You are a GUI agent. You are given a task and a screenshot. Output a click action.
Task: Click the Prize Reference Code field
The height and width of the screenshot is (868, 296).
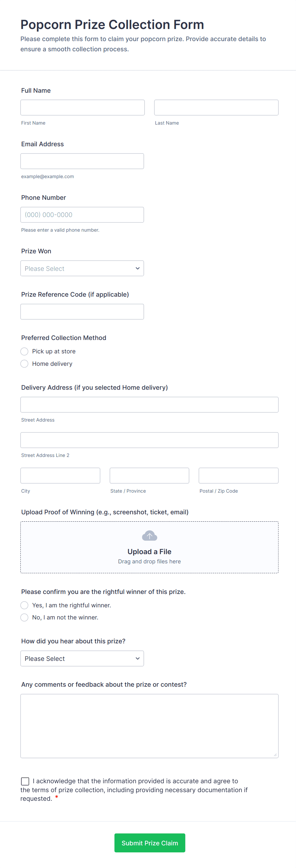pos(82,312)
